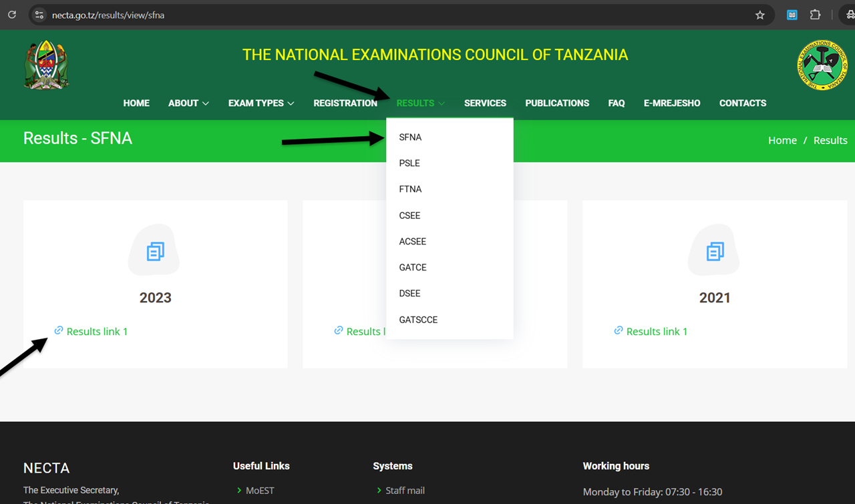
Task: Click the Useful Links footer heading
Action: 261,466
